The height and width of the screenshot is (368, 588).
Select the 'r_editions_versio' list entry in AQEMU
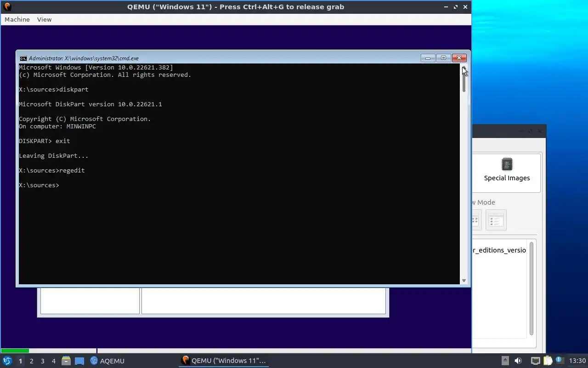tap(499, 250)
